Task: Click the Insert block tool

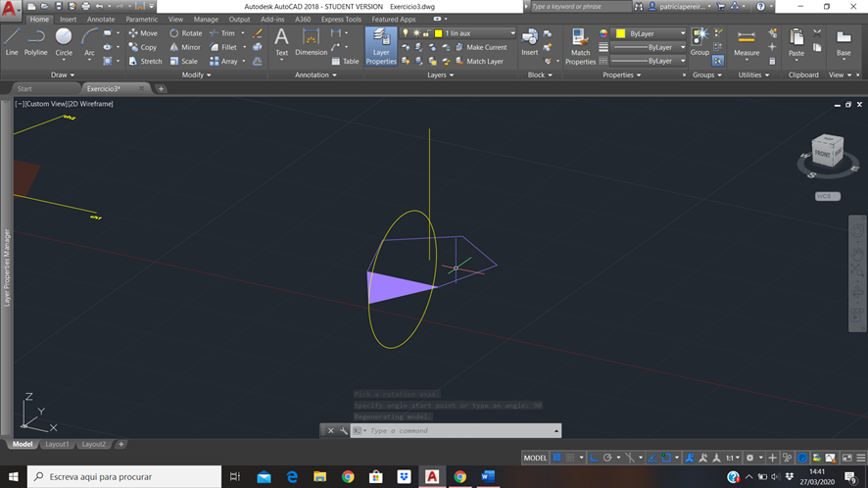Action: coord(529,42)
